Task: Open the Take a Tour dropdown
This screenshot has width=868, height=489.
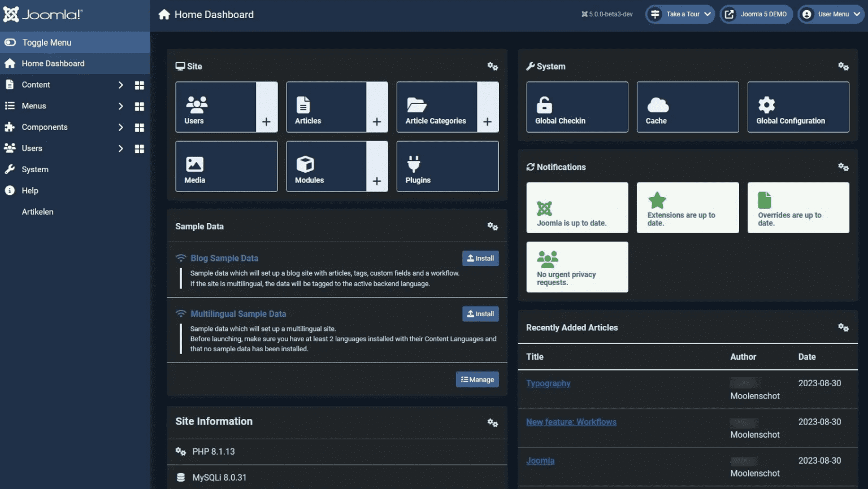Action: point(680,14)
